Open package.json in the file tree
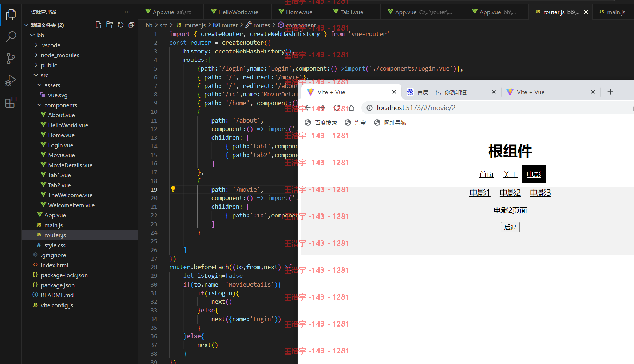 coord(58,285)
